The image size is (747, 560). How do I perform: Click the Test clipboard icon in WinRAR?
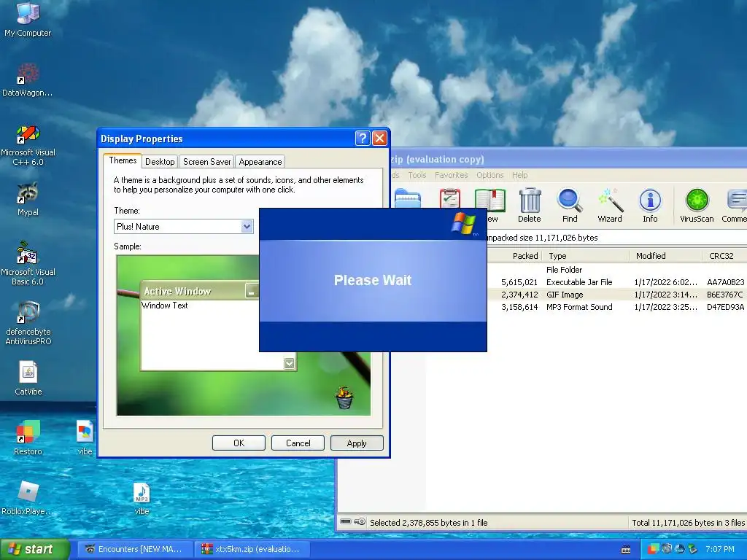coord(449,198)
